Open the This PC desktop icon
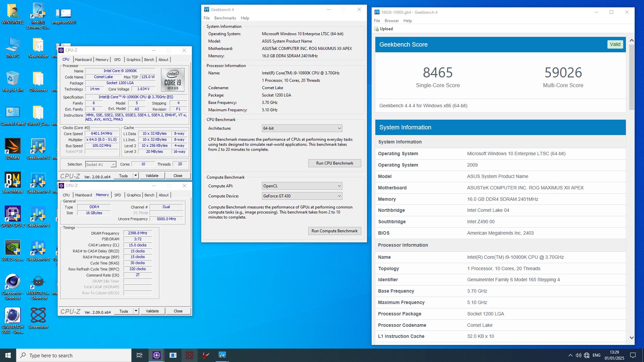The height and width of the screenshot is (362, 644). [13, 48]
